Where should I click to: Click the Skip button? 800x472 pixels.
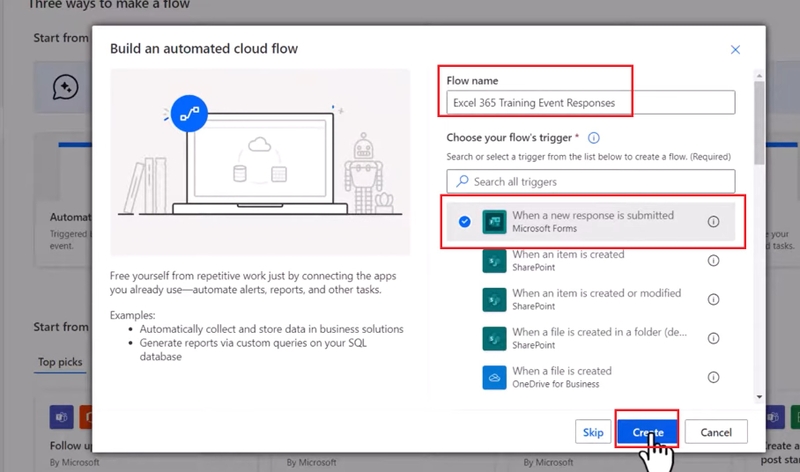(x=593, y=432)
